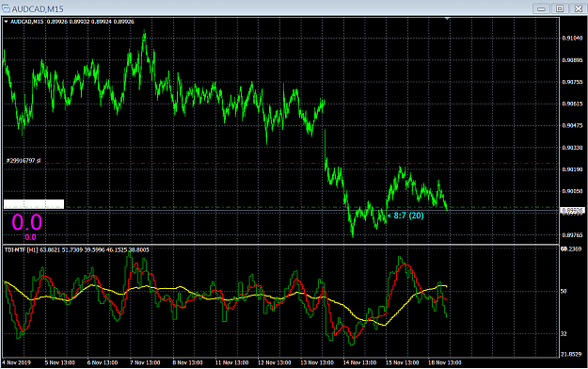The width and height of the screenshot is (588, 369).
Task: Click the 4 Nov 2019 date label
Action: tap(16, 362)
